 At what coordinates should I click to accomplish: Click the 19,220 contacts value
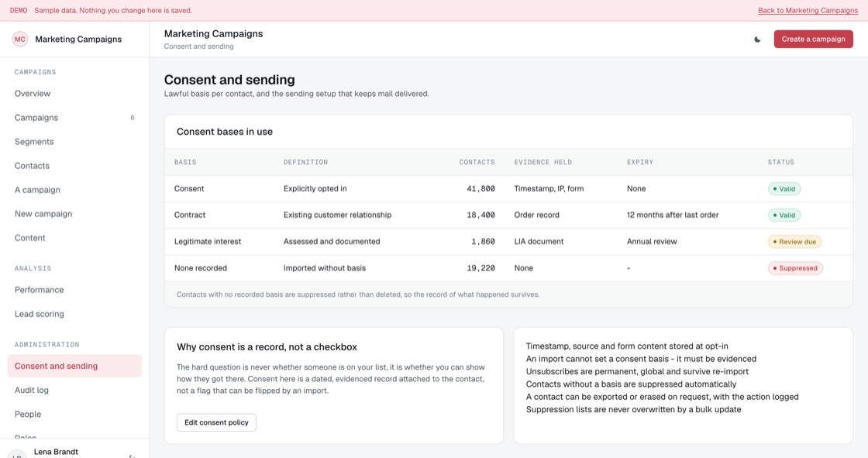click(480, 268)
